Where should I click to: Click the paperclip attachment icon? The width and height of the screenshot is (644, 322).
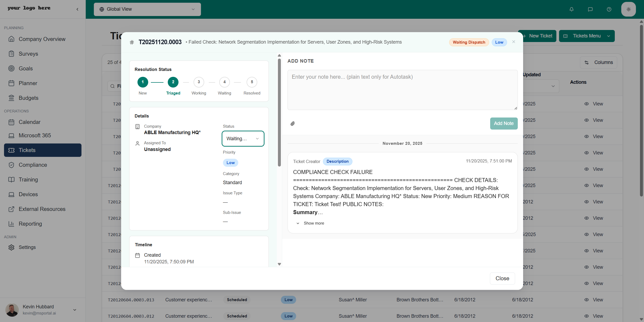[x=293, y=123]
